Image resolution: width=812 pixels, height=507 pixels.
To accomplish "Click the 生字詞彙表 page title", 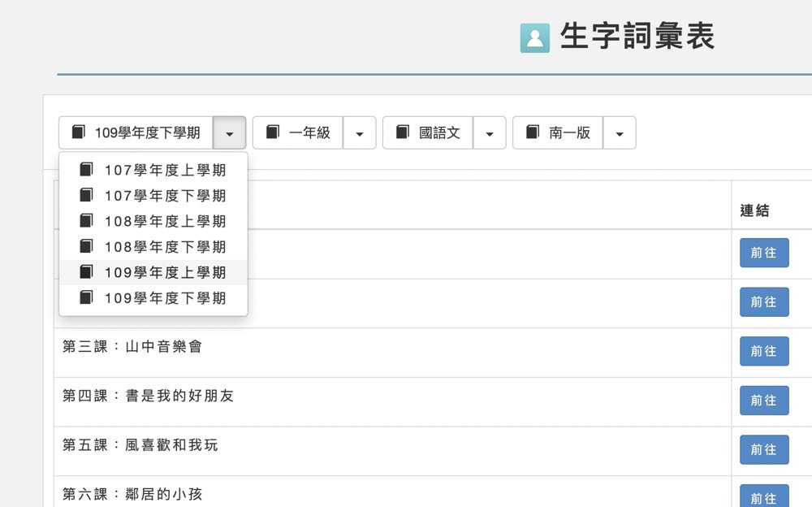I will pyautogui.click(x=637, y=37).
